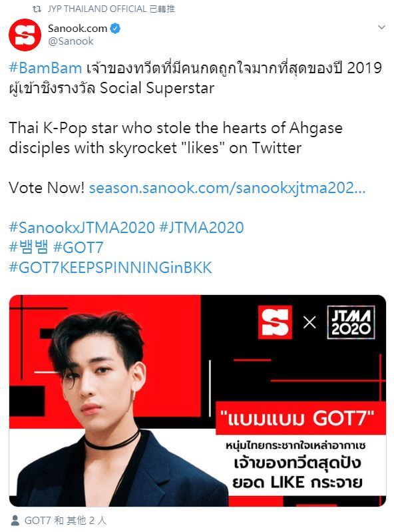Click the blue verified badge next to Sanook.com
The width and height of the screenshot is (394, 532).
click(x=115, y=28)
